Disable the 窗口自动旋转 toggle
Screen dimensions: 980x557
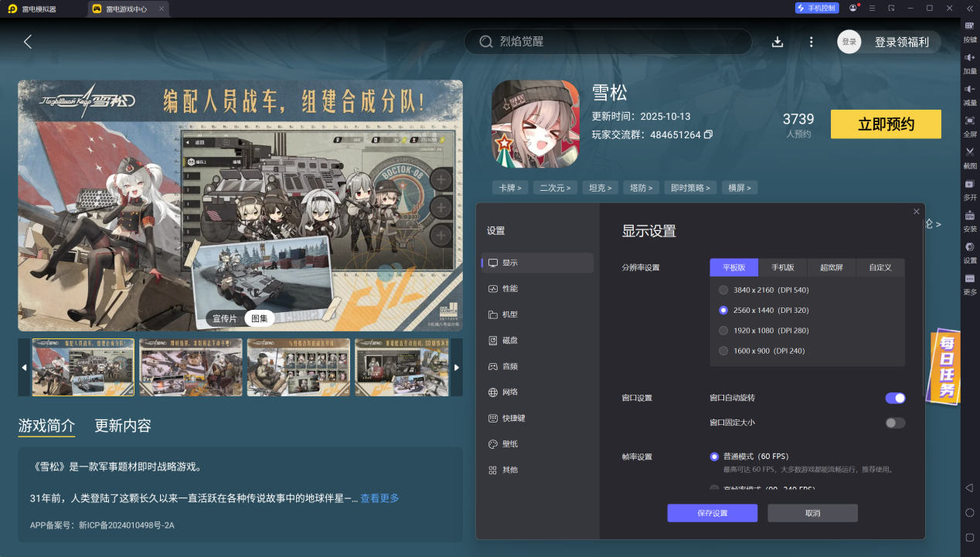point(894,398)
